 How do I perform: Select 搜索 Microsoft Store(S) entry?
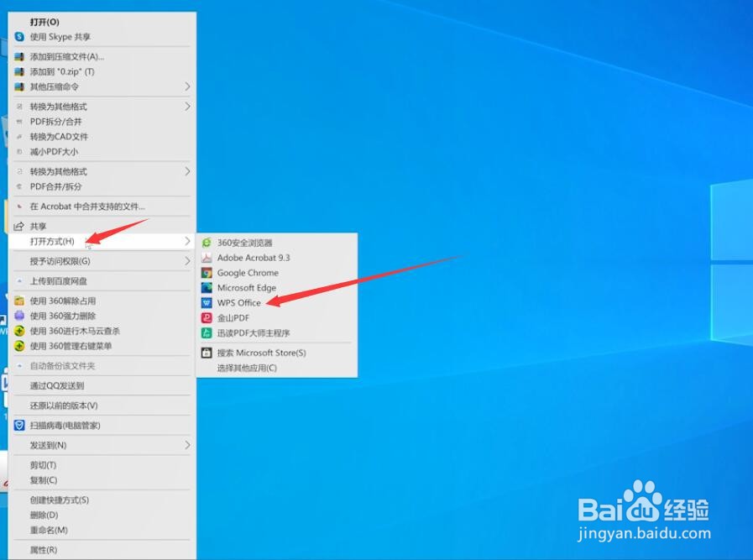[x=277, y=353]
